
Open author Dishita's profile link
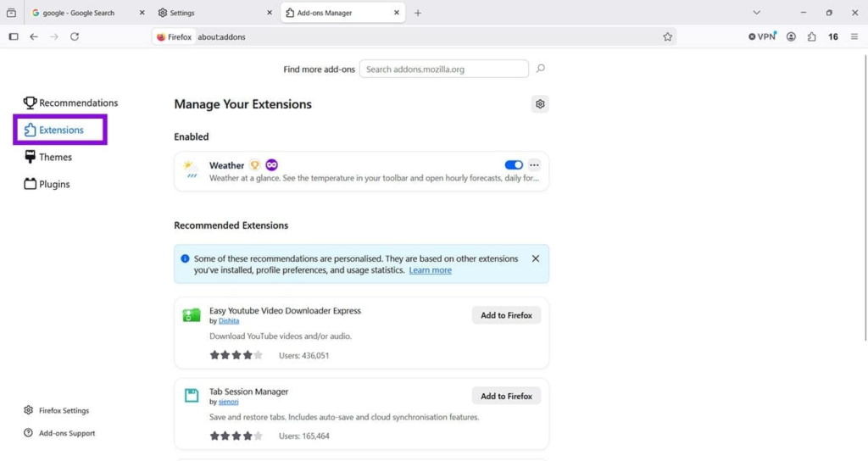(x=229, y=321)
